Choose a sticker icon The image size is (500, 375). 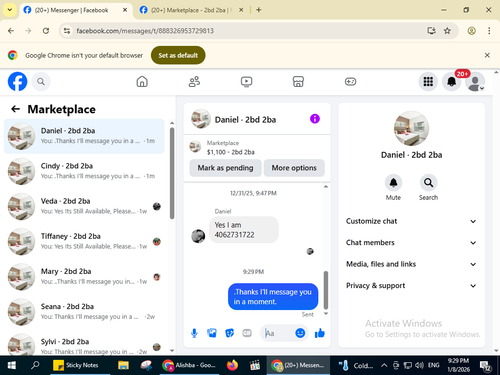229,333
